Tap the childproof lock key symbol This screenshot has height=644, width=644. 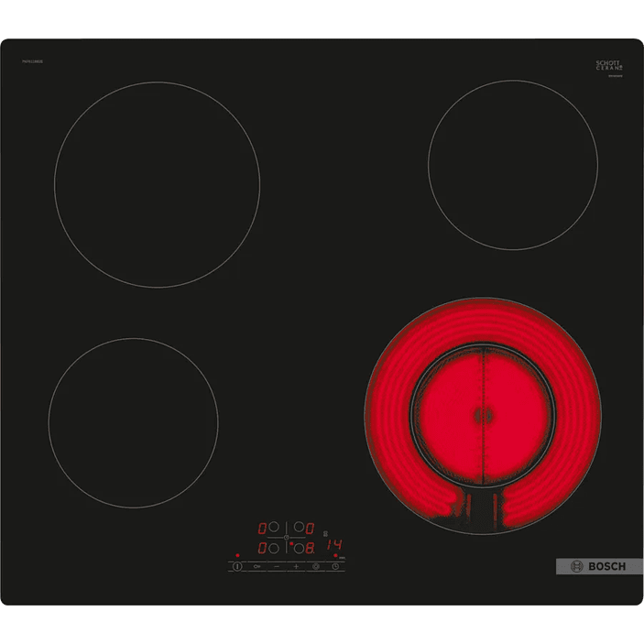coord(257,566)
